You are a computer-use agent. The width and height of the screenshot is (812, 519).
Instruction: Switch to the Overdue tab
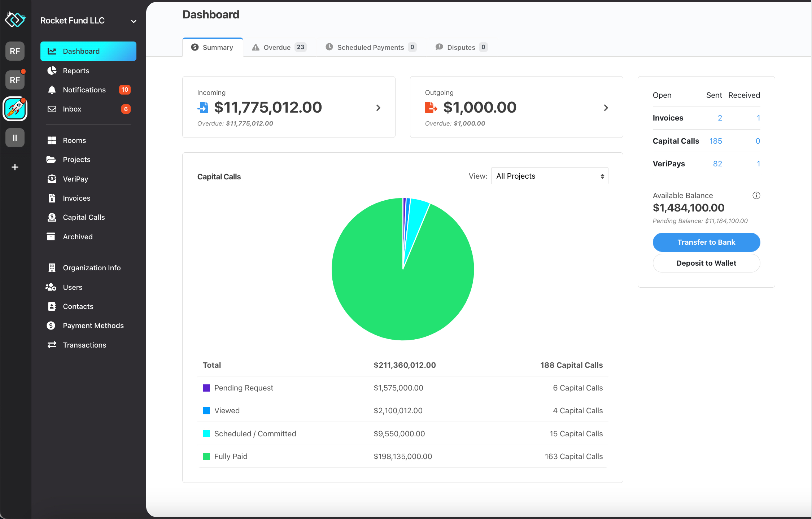pos(277,47)
